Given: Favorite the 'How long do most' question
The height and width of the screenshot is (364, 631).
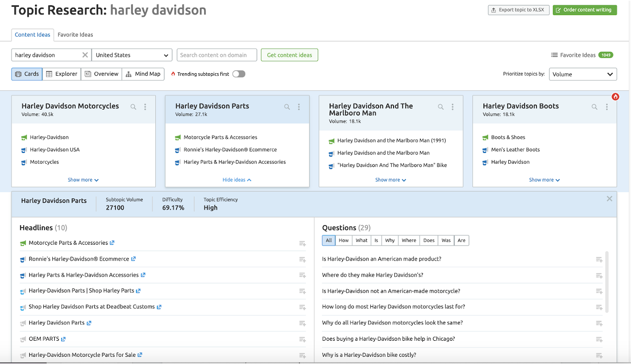Looking at the screenshot, I should (x=599, y=307).
